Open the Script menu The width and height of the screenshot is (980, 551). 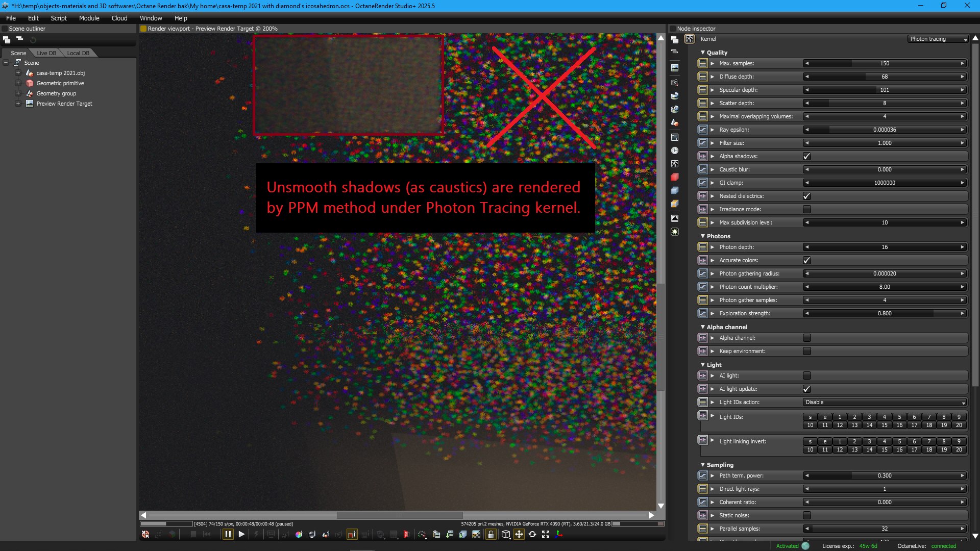coord(59,18)
